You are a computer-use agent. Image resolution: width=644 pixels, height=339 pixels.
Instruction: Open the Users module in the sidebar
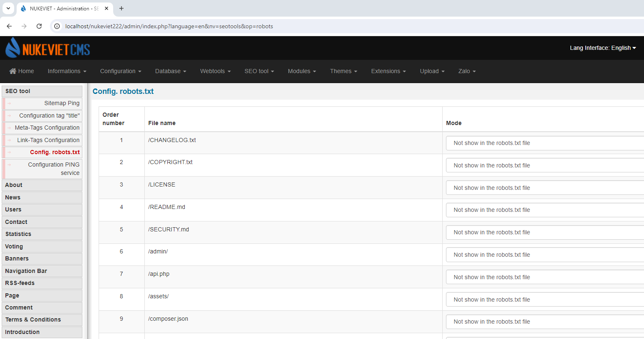pyautogui.click(x=42, y=209)
